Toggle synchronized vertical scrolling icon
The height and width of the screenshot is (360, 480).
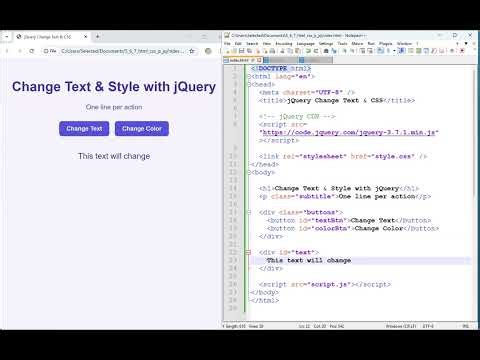pos(362,51)
